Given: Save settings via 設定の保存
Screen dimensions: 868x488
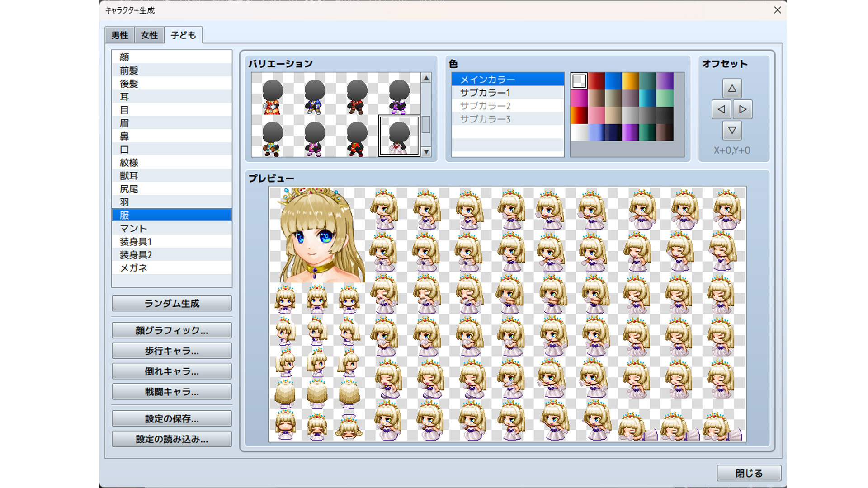Looking at the screenshot, I should (x=171, y=418).
